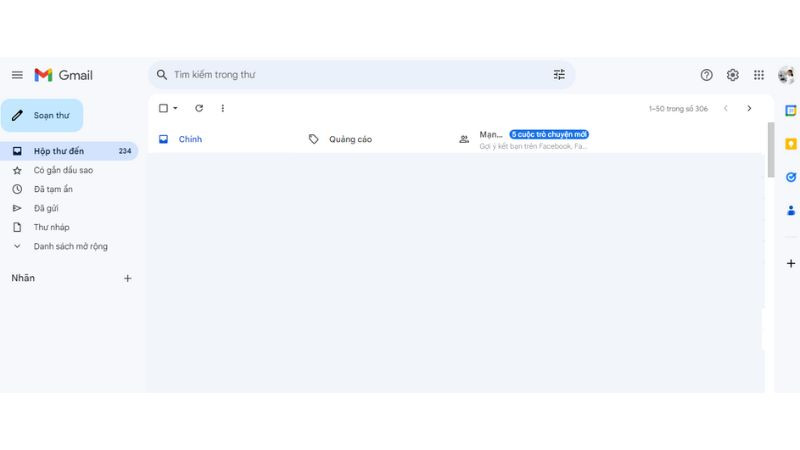Open search filter options icon
This screenshot has width=800, height=450.
click(x=559, y=74)
